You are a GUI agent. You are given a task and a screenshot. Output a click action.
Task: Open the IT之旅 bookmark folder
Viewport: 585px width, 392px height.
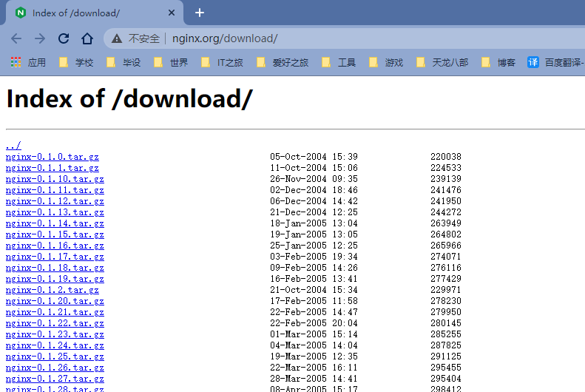[223, 62]
